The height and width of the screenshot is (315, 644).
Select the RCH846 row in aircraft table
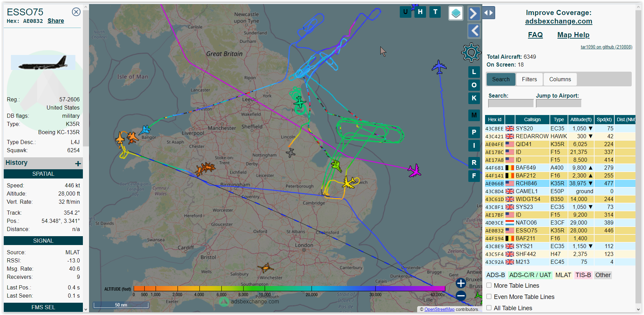pos(560,184)
